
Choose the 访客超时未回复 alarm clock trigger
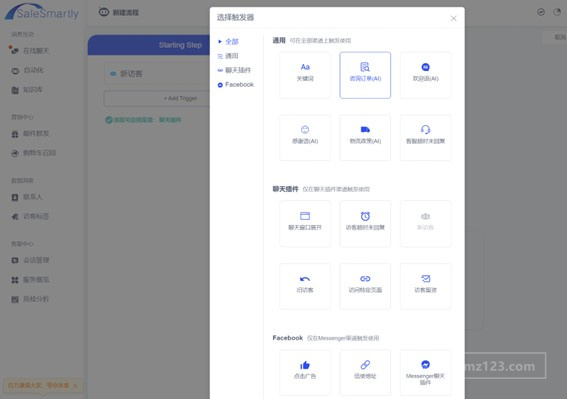click(365, 224)
